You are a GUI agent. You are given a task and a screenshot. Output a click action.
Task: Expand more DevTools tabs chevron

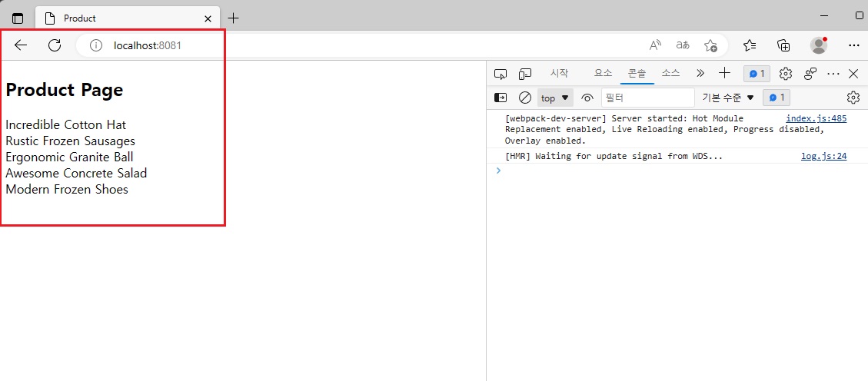point(700,73)
